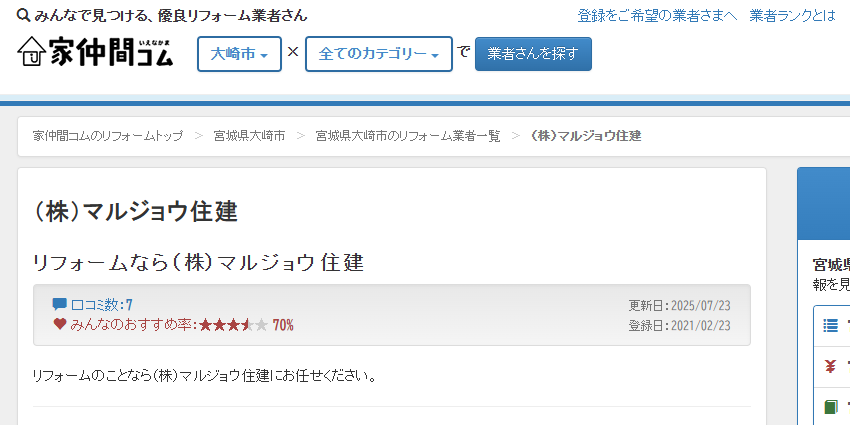
Task: Click the (株)マルジョウ住建 page heading
Action: pyautogui.click(x=135, y=211)
